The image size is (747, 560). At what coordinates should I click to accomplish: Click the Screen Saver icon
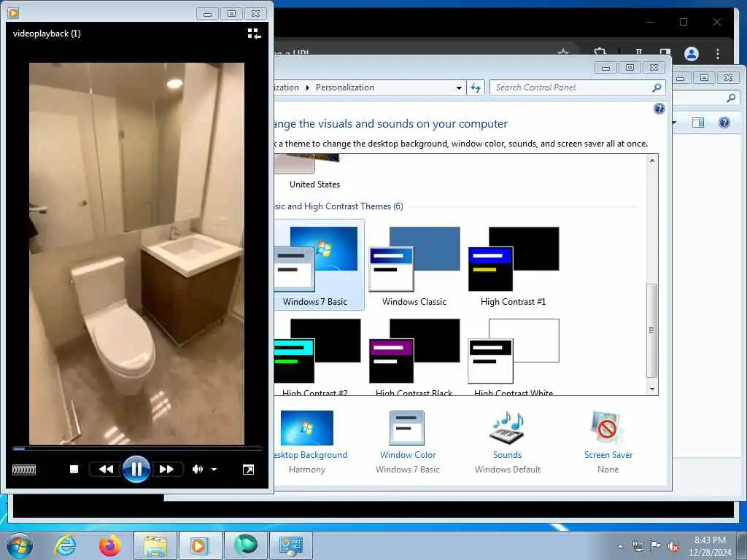pyautogui.click(x=607, y=427)
